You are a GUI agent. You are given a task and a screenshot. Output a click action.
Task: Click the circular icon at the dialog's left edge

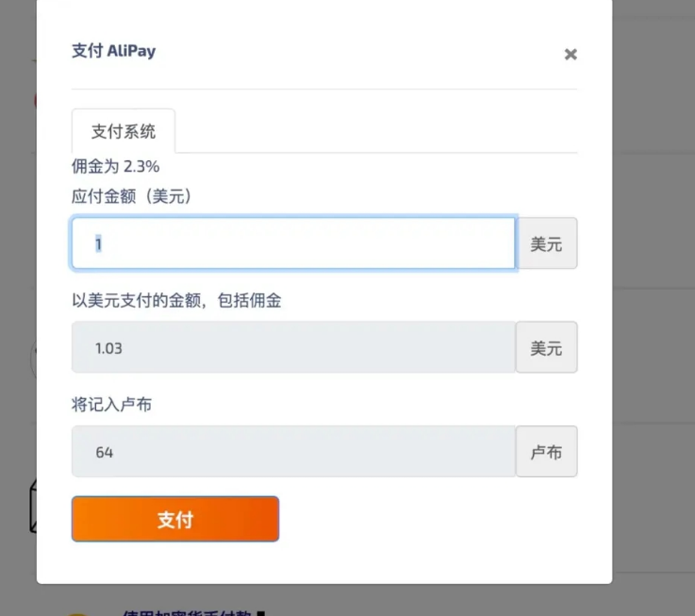pos(34,360)
